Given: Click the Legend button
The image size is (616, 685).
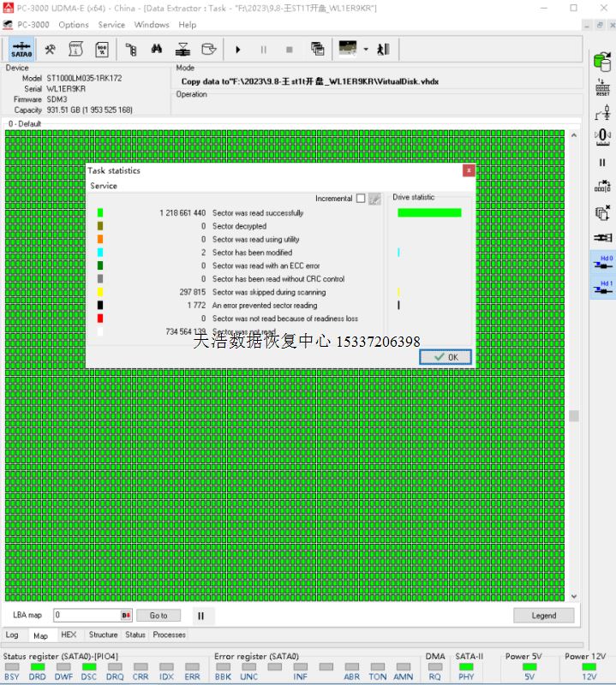Looking at the screenshot, I should coord(543,616).
